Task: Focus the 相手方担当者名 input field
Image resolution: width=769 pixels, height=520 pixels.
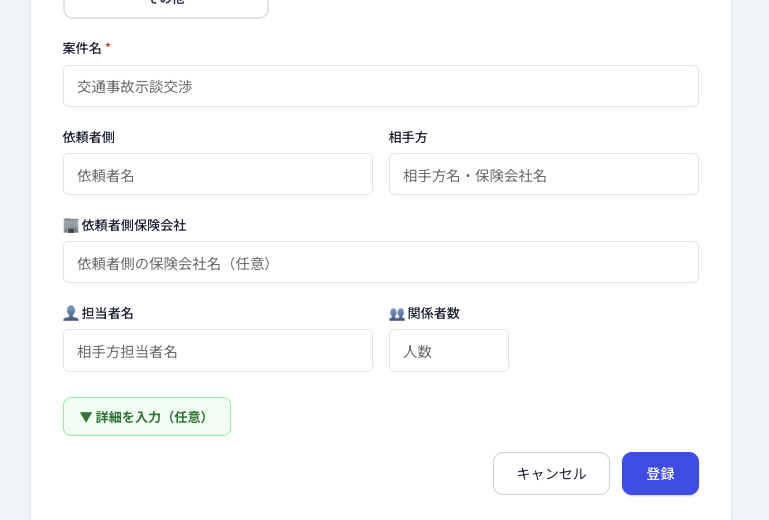Action: point(217,350)
